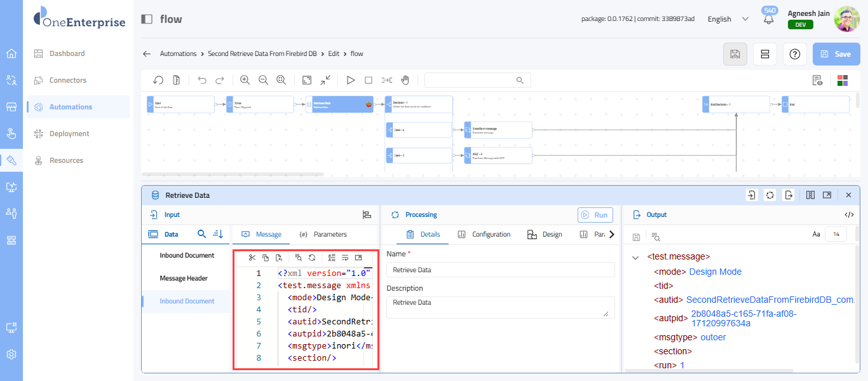Open the color palette swatch icon
868x381 pixels.
pos(843,80)
